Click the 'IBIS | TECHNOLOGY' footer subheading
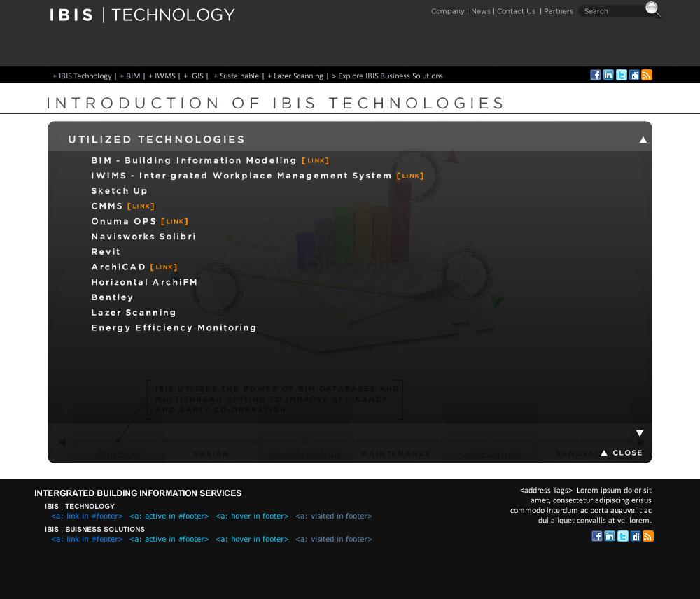The width and height of the screenshot is (700, 599). tap(80, 506)
